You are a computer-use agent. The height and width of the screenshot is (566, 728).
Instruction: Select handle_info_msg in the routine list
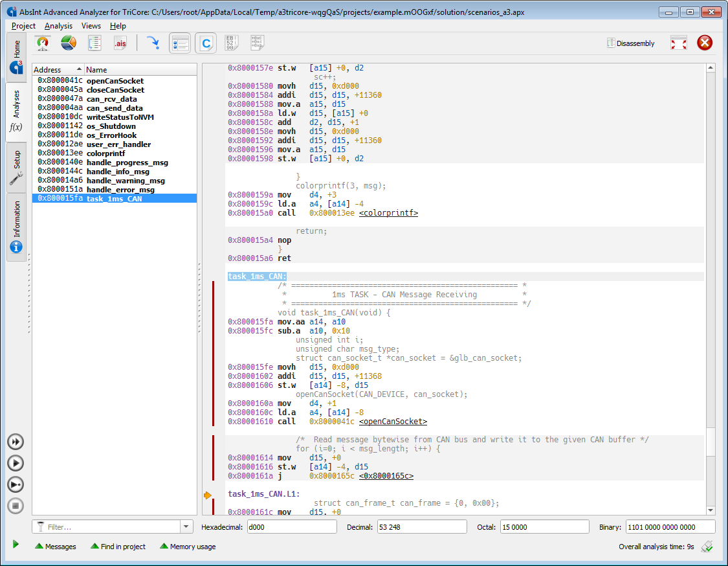click(115, 172)
